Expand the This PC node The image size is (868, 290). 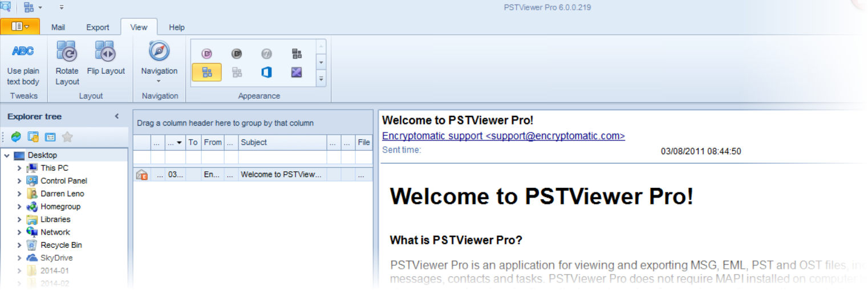(19, 168)
